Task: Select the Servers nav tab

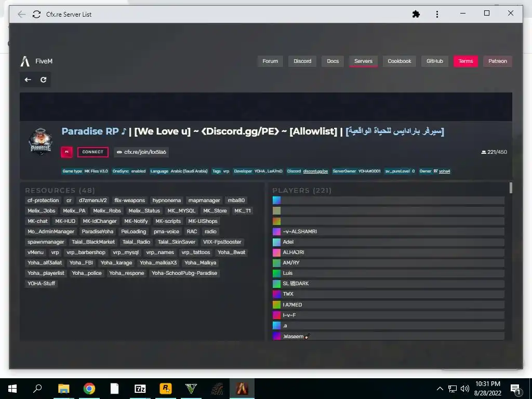Action: pos(363,61)
